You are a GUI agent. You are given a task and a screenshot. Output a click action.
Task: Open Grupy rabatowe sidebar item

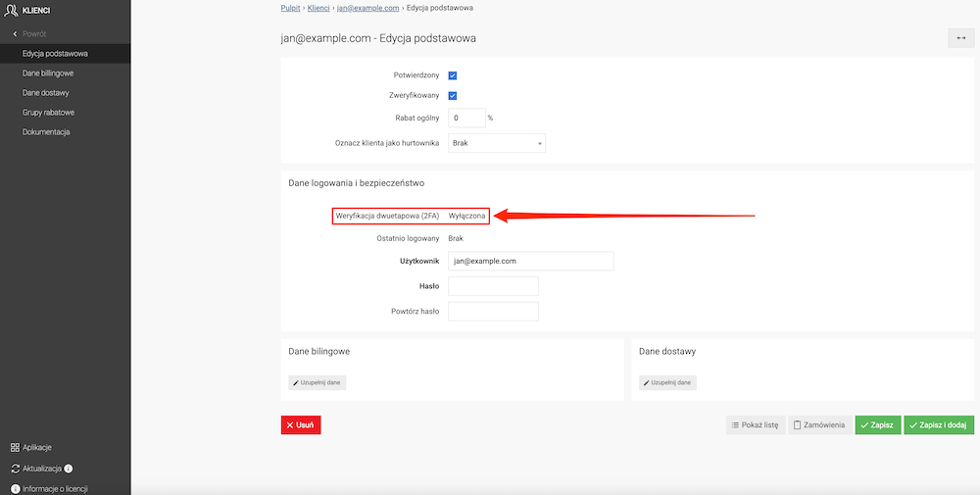tap(49, 113)
